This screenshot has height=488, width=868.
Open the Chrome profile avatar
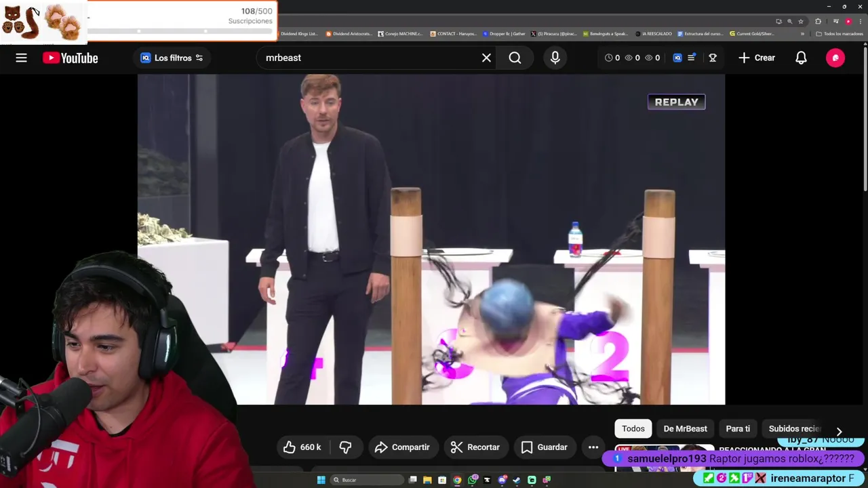tap(848, 21)
